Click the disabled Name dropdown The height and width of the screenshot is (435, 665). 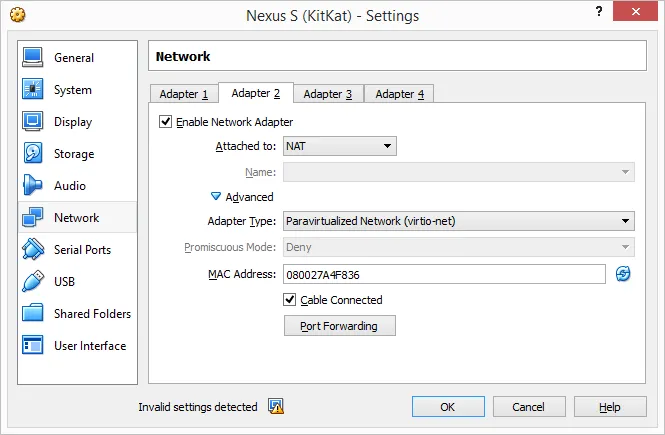point(459,172)
